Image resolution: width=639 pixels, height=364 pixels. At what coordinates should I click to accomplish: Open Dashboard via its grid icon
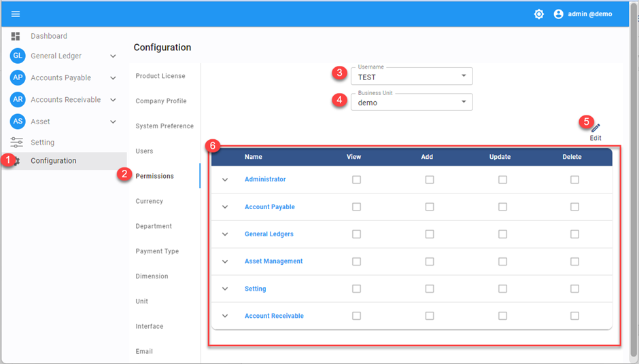pos(16,36)
